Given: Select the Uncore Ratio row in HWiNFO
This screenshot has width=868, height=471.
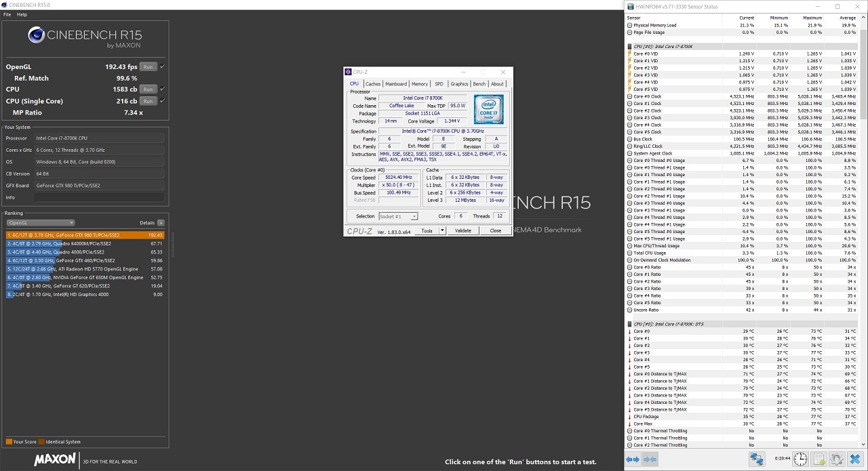Looking at the screenshot, I should tap(743, 310).
